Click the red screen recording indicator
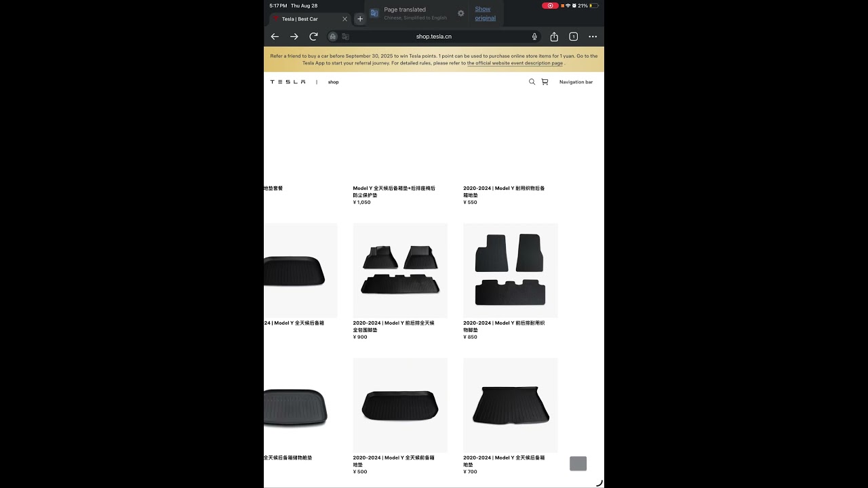 [x=550, y=5]
